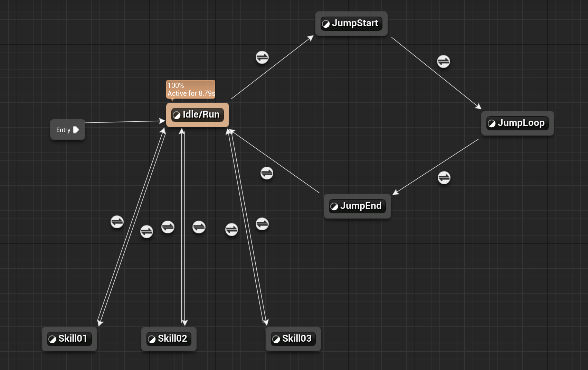
Task: Click the transition icon right of the Skill02 arrows
Action: coord(199,227)
